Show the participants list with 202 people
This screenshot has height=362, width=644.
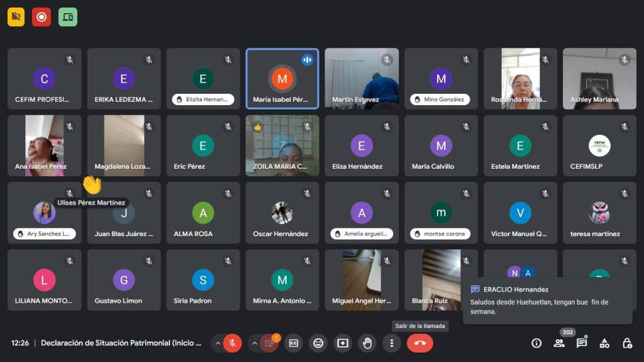click(x=559, y=343)
